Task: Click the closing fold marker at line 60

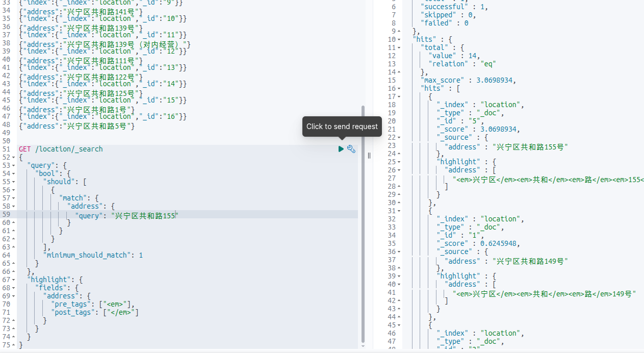Action: [13, 222]
